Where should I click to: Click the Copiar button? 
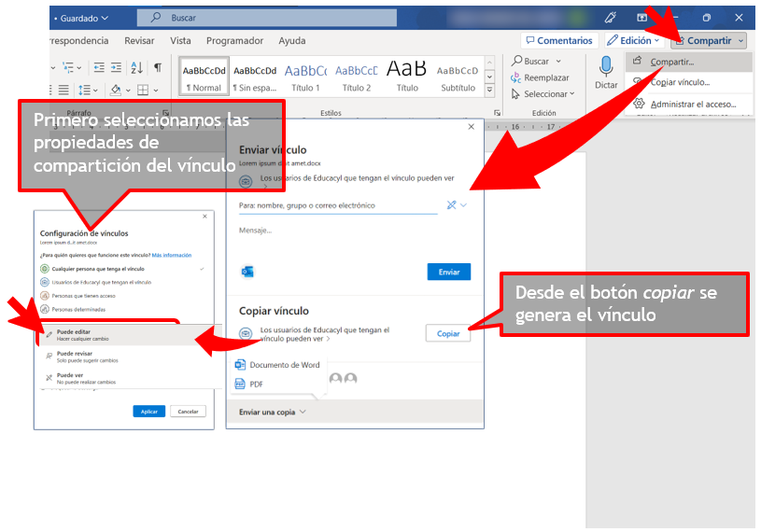[x=448, y=333]
